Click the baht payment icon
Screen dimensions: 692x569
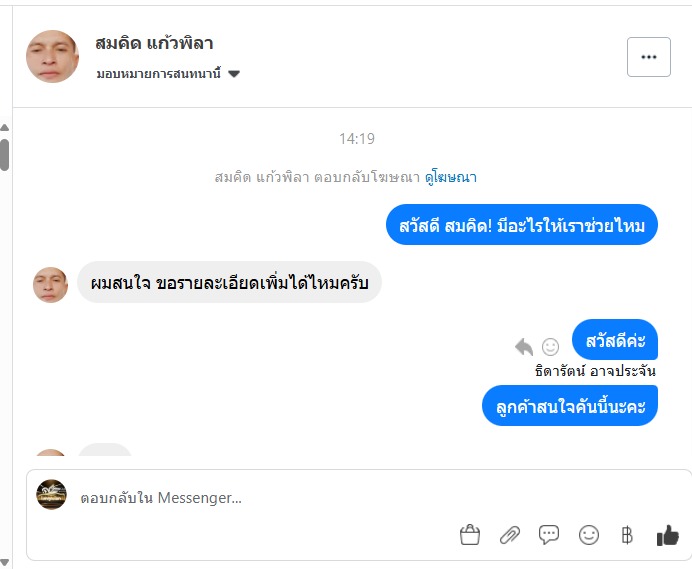[627, 535]
